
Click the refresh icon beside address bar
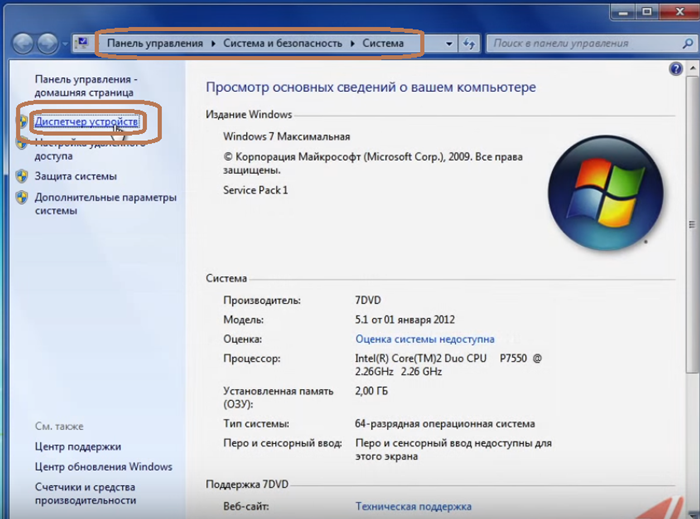click(469, 44)
